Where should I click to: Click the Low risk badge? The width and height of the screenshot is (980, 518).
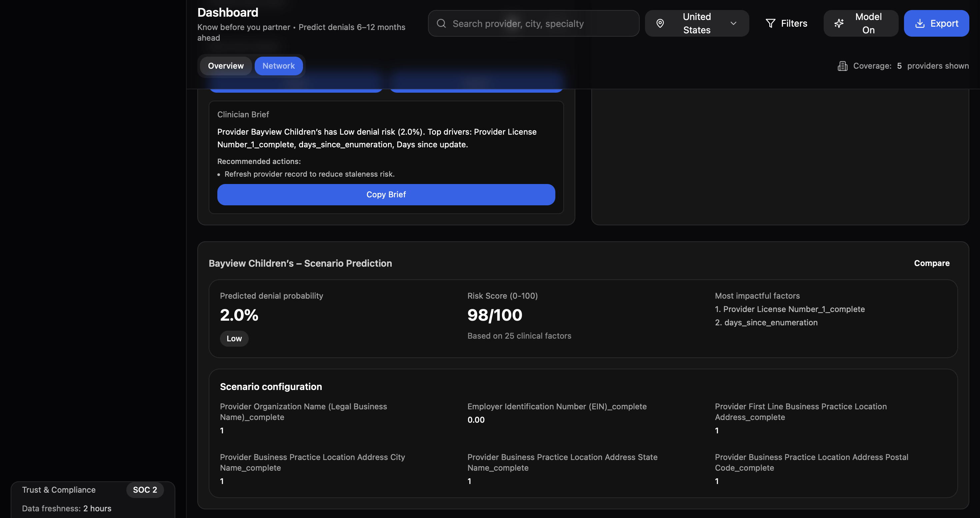234,338
